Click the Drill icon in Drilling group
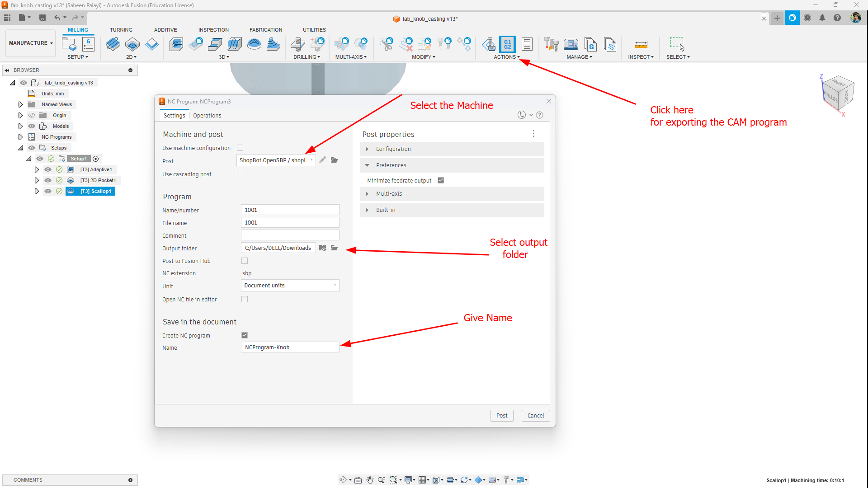 point(297,44)
